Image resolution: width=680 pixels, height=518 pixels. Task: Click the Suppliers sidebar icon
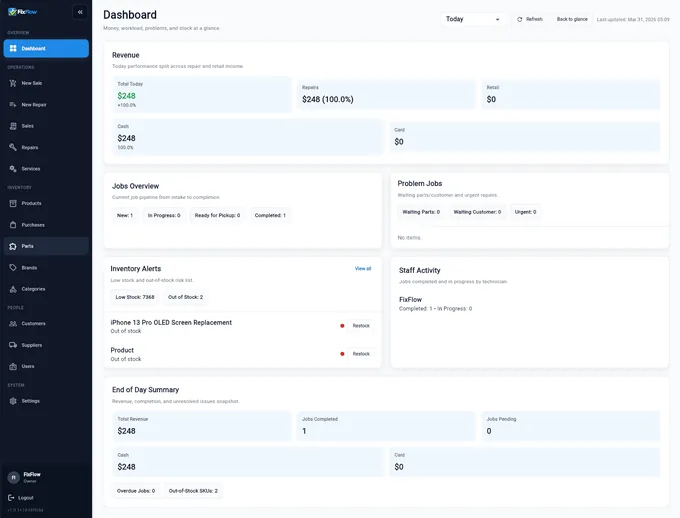coord(13,345)
